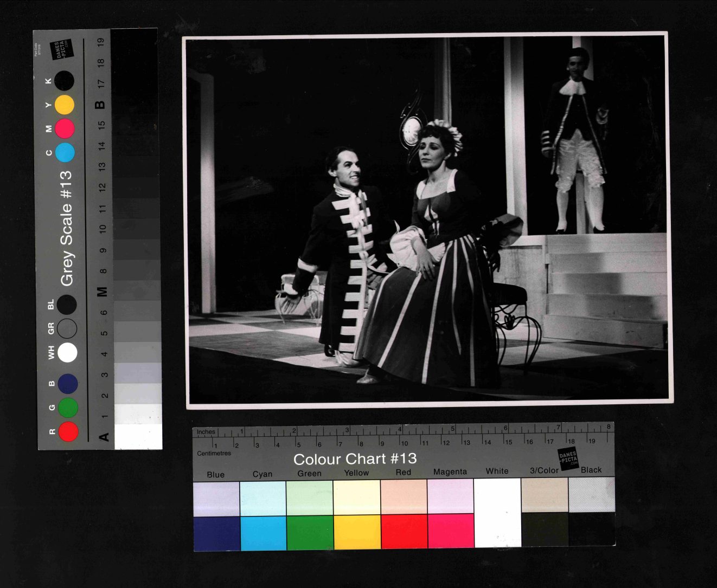Screen dimensions: 717x588
Task: Pick the pale cyan tint swatch
Action: pos(263,498)
